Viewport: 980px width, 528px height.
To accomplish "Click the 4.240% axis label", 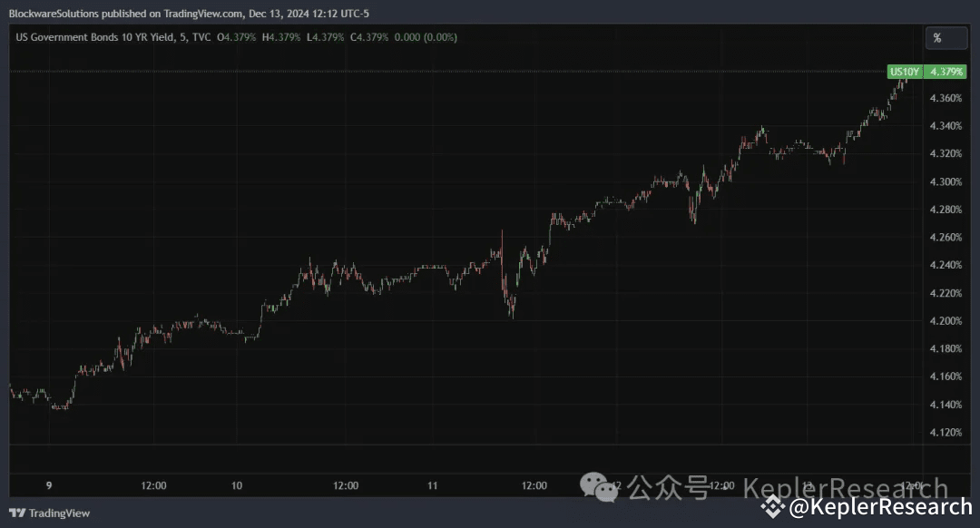I will tap(946, 265).
